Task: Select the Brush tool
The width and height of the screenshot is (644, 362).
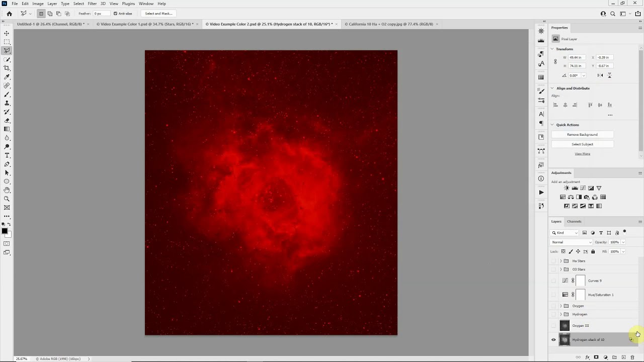Action: [7, 94]
